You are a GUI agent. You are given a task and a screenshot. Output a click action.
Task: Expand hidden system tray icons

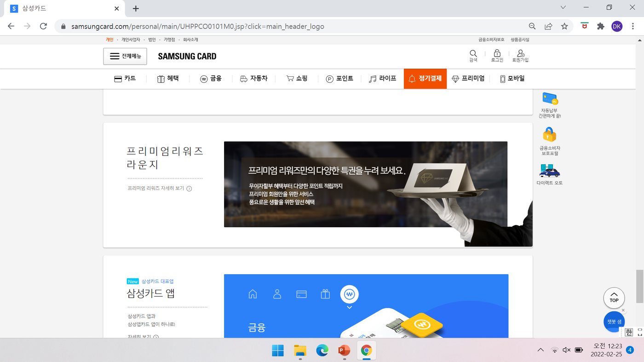click(x=540, y=351)
